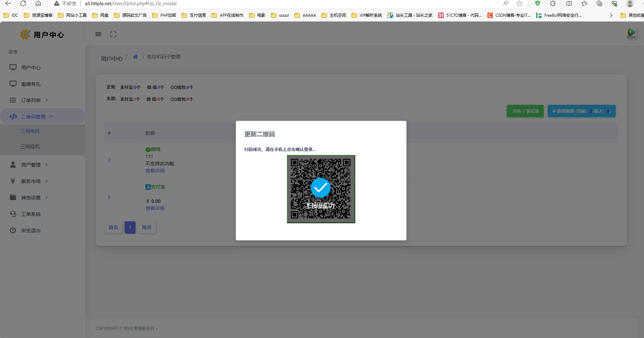Open the sssssl bookmark folder

[x=280, y=15]
